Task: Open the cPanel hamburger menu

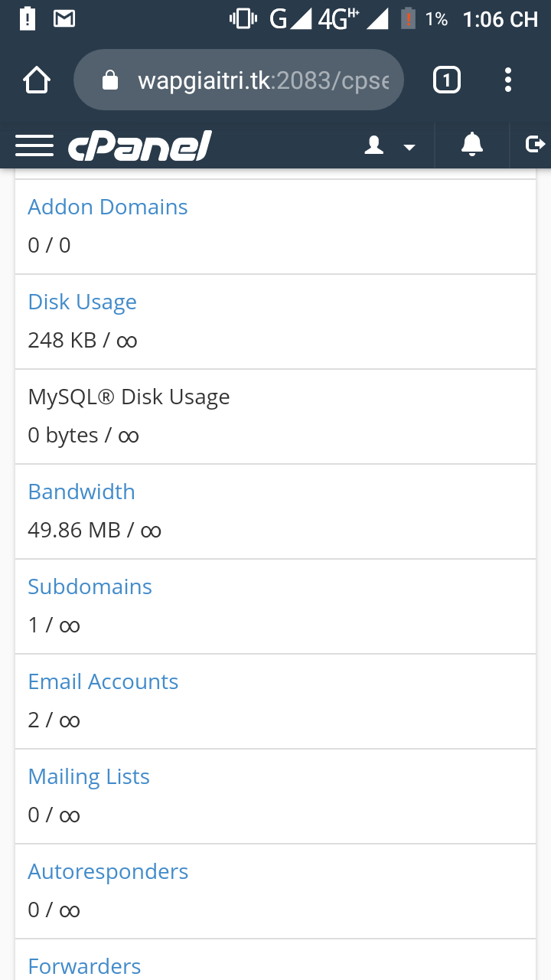Action: tap(34, 145)
